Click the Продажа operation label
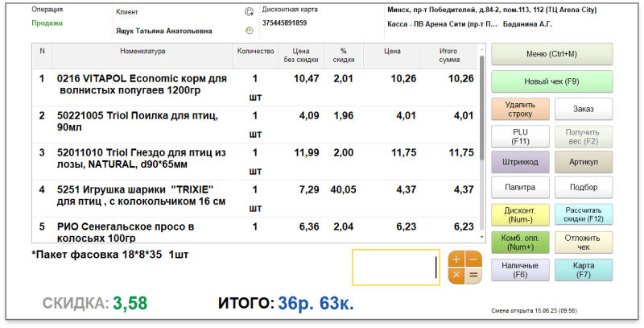Viewport: 644px width, 328px height. point(47,23)
